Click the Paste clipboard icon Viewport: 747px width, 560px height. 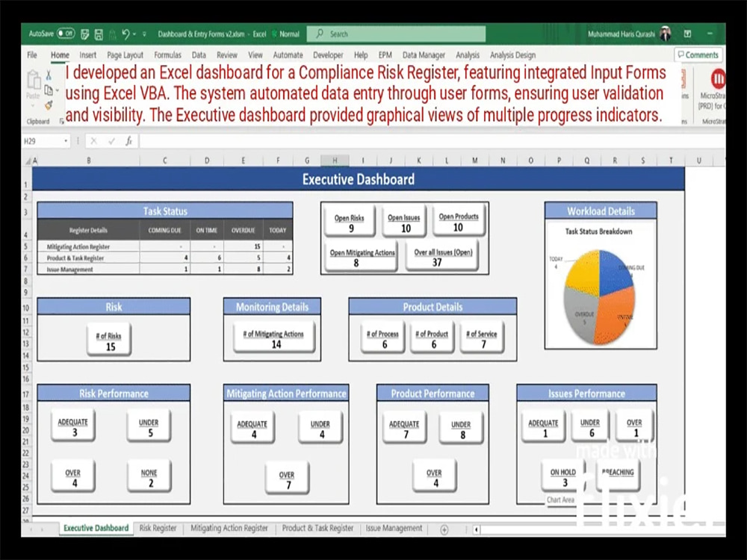coord(34,80)
